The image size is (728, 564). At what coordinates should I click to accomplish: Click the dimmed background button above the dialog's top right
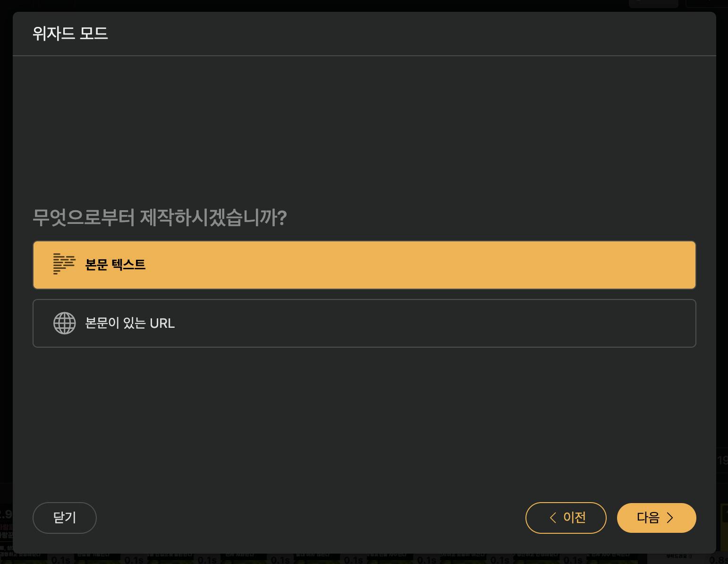(x=653, y=4)
